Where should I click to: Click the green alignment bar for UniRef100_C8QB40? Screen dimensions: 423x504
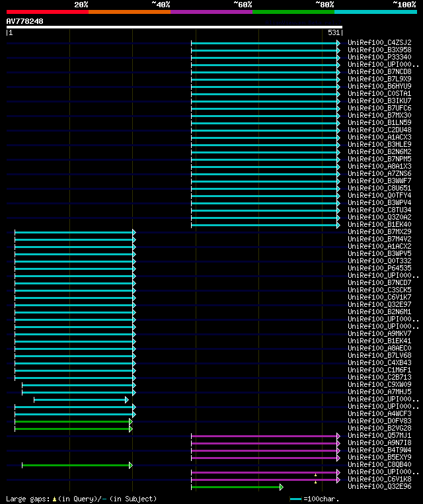tap(76, 465)
